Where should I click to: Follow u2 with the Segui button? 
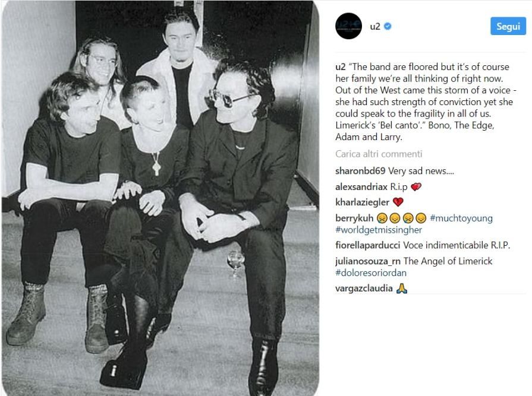point(508,26)
